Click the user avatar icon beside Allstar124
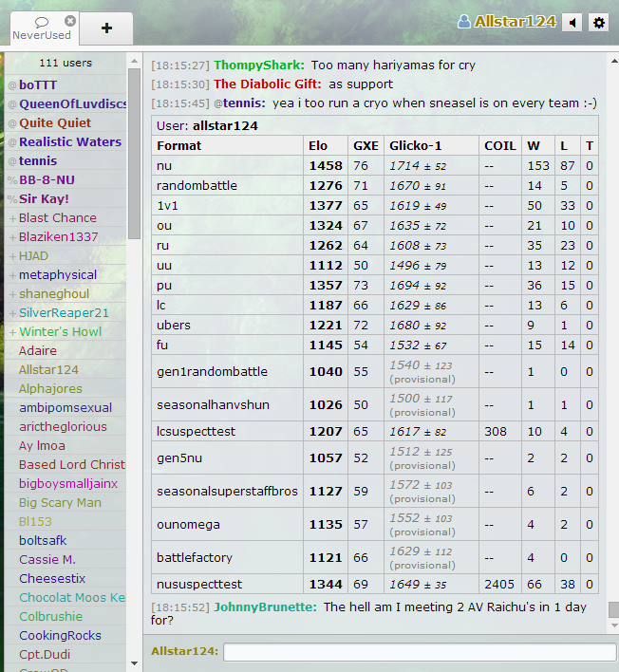 pyautogui.click(x=464, y=22)
